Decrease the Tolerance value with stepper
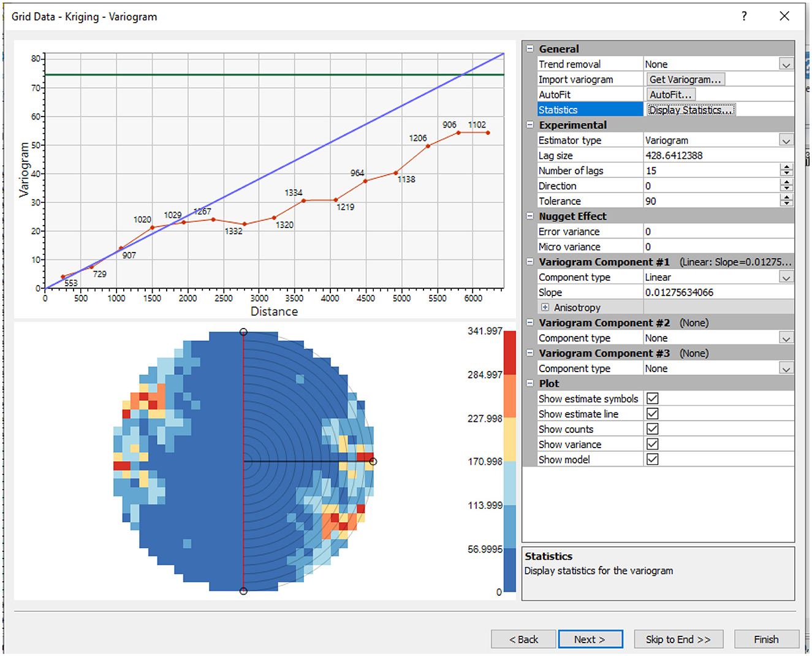This screenshot has width=812, height=656. coord(787,204)
